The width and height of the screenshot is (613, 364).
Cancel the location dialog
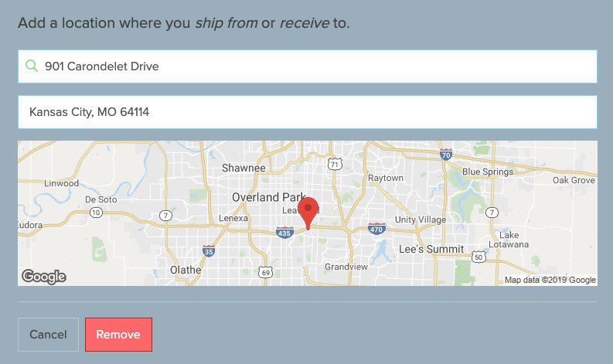[48, 335]
